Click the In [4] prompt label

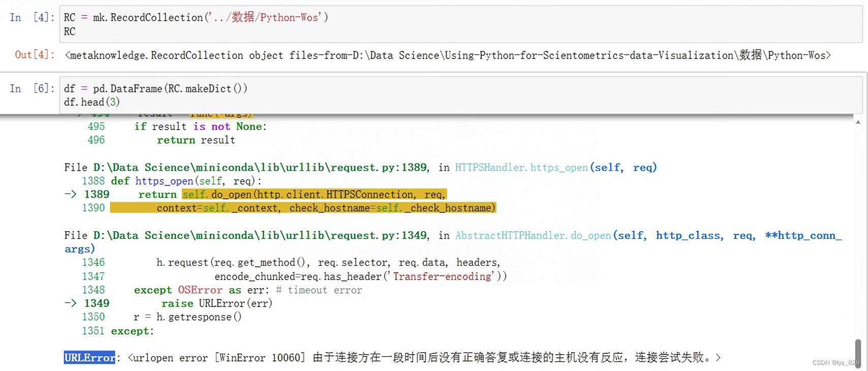tap(32, 17)
